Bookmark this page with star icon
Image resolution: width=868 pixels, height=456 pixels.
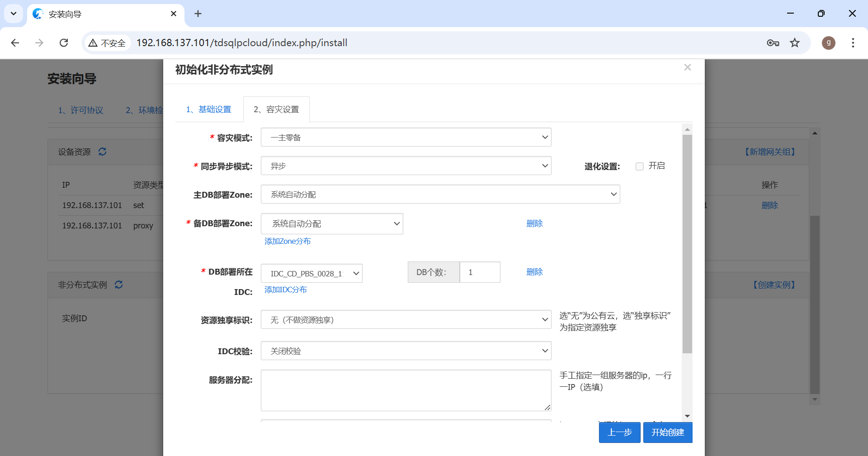click(x=795, y=43)
